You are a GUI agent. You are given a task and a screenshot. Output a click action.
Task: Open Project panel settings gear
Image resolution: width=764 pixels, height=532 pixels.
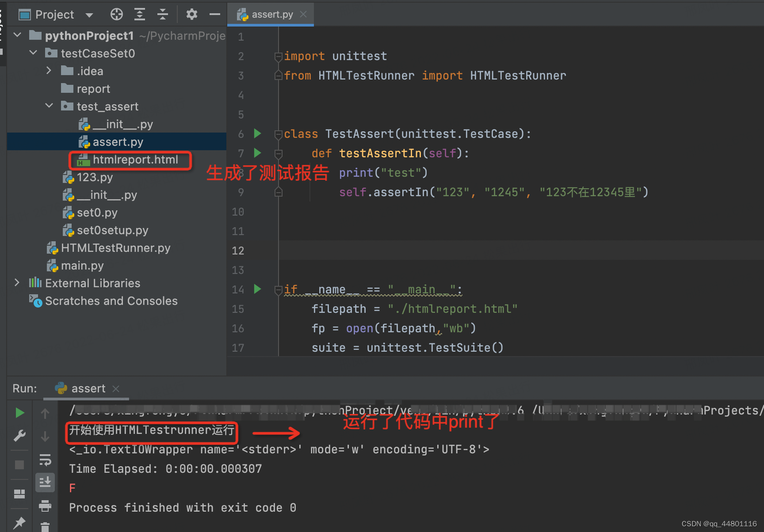click(191, 15)
